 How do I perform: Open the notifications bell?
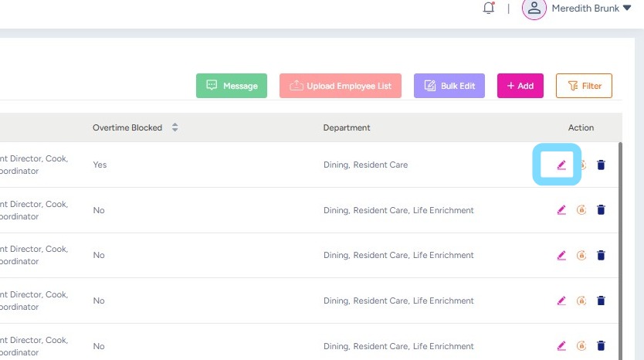tap(488, 8)
